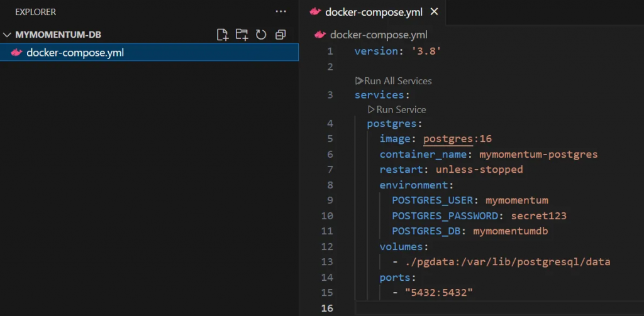Click the unless-stopped value
This screenshot has height=316, width=644.
[x=479, y=170]
